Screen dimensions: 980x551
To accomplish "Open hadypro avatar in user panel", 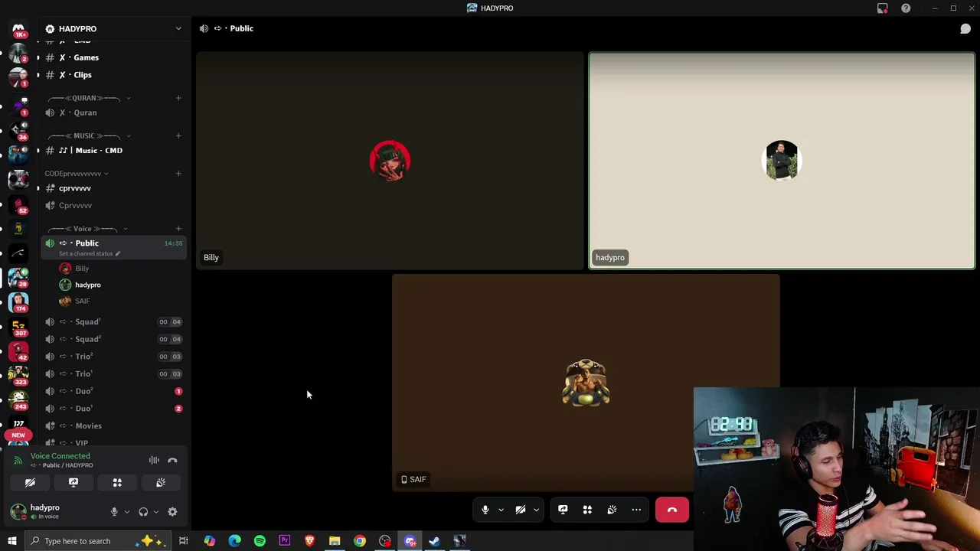I will [x=18, y=511].
